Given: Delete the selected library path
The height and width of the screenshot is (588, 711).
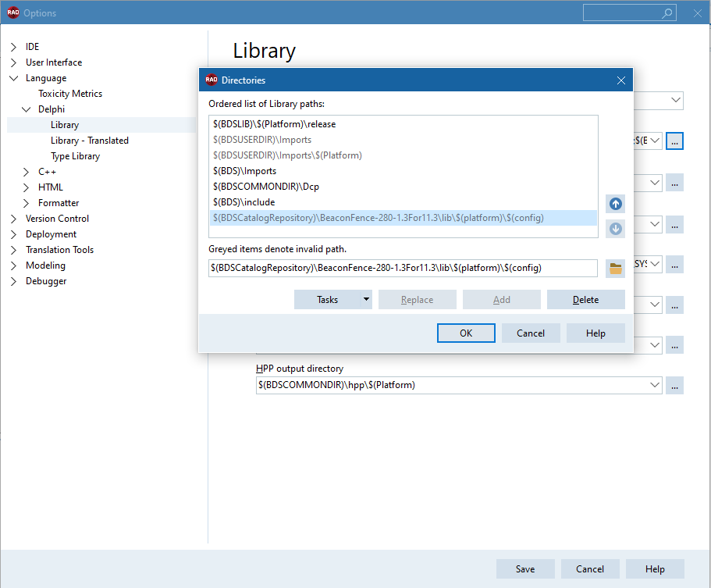Looking at the screenshot, I should tap(586, 299).
